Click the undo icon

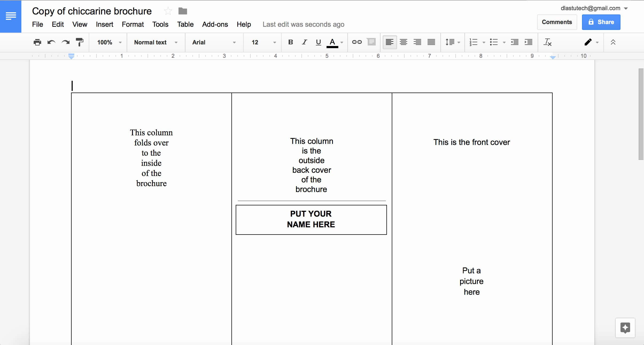pos(51,42)
